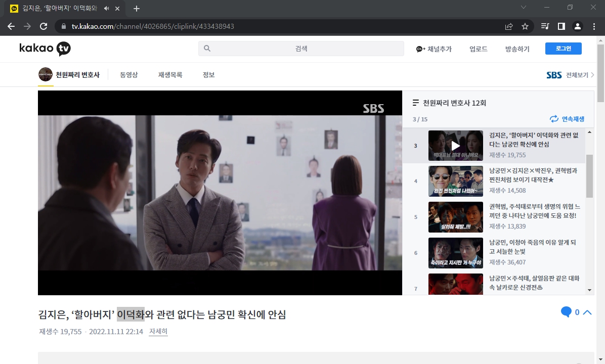The width and height of the screenshot is (605, 364).
Task: Click the address bar URL
Action: 153,26
